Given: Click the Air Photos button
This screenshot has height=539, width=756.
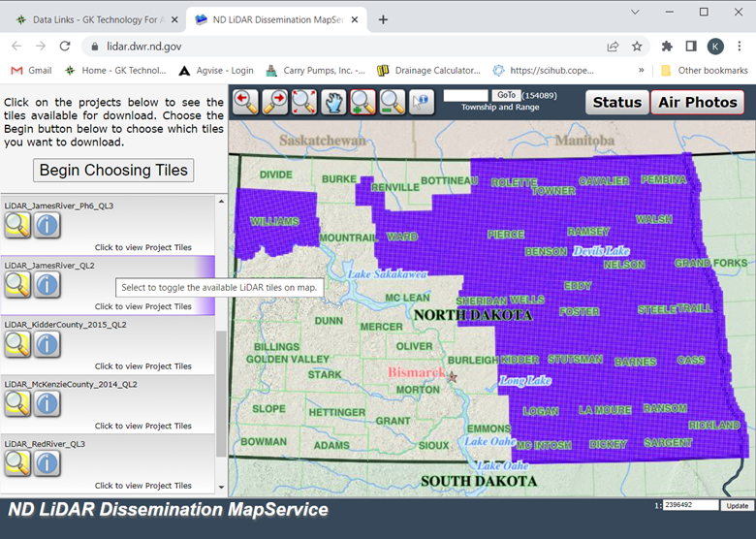Looking at the screenshot, I should 697,102.
